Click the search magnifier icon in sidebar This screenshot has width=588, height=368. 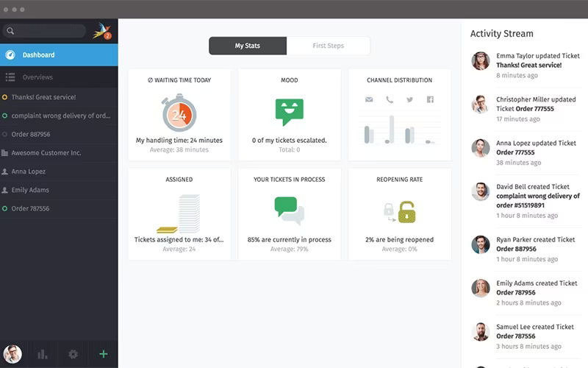(x=10, y=31)
